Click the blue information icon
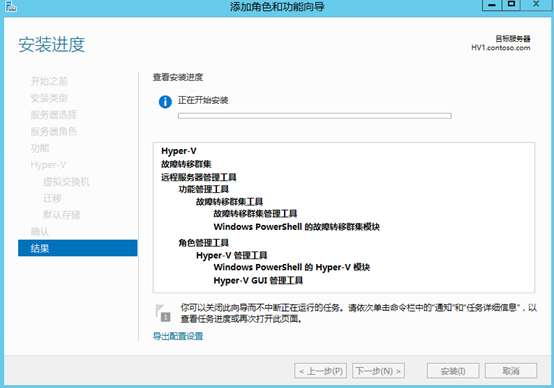 165,102
